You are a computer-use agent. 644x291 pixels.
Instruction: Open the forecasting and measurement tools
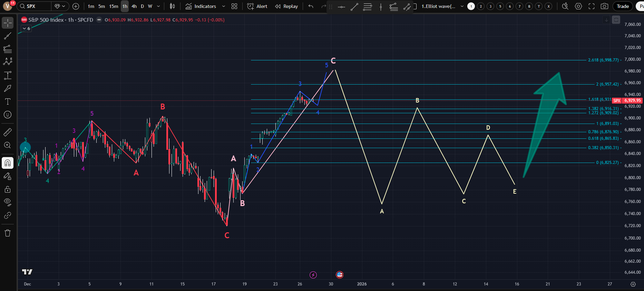pyautogui.click(x=8, y=75)
